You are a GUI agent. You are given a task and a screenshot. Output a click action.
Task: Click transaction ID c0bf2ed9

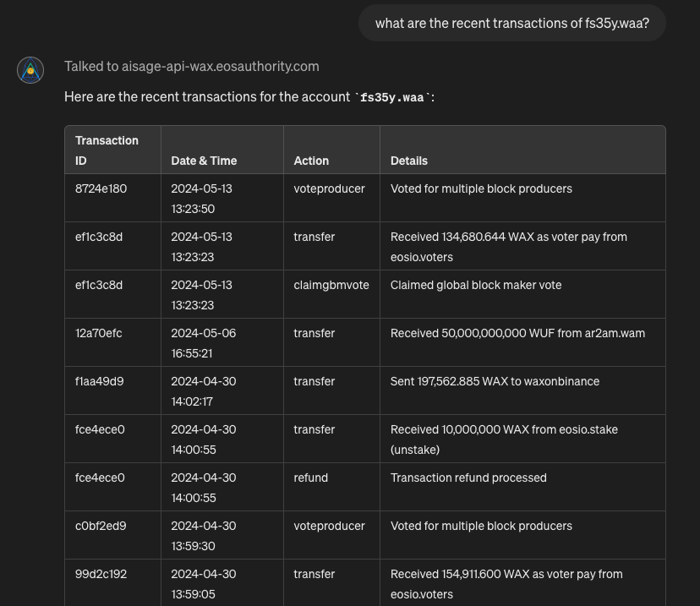pyautogui.click(x=100, y=526)
